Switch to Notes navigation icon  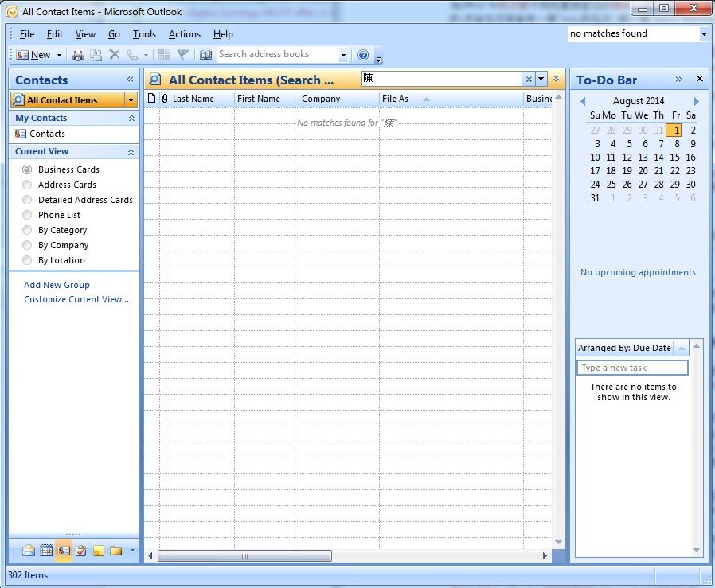99,551
